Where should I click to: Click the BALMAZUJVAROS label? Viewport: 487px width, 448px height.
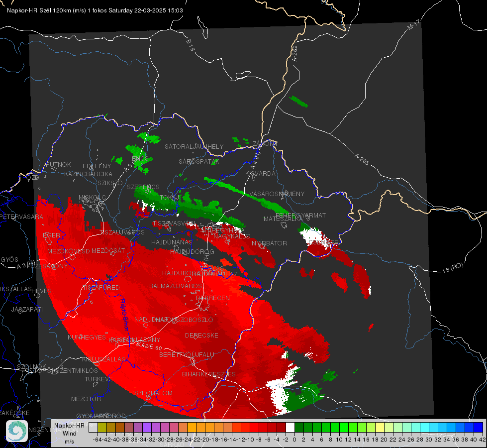[176, 286]
